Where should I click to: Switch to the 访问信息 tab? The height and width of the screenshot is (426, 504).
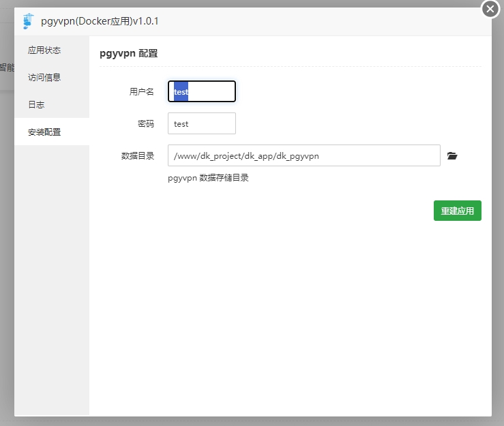(x=52, y=77)
